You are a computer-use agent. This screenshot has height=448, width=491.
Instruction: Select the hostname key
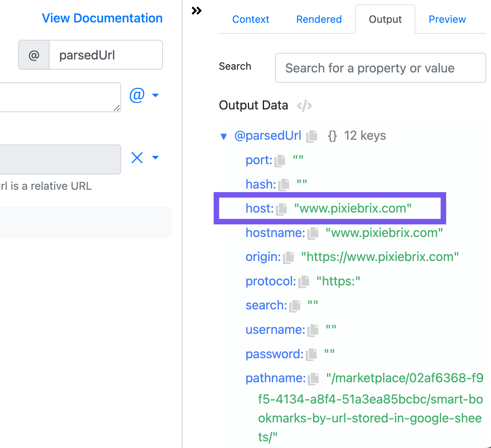(x=275, y=233)
